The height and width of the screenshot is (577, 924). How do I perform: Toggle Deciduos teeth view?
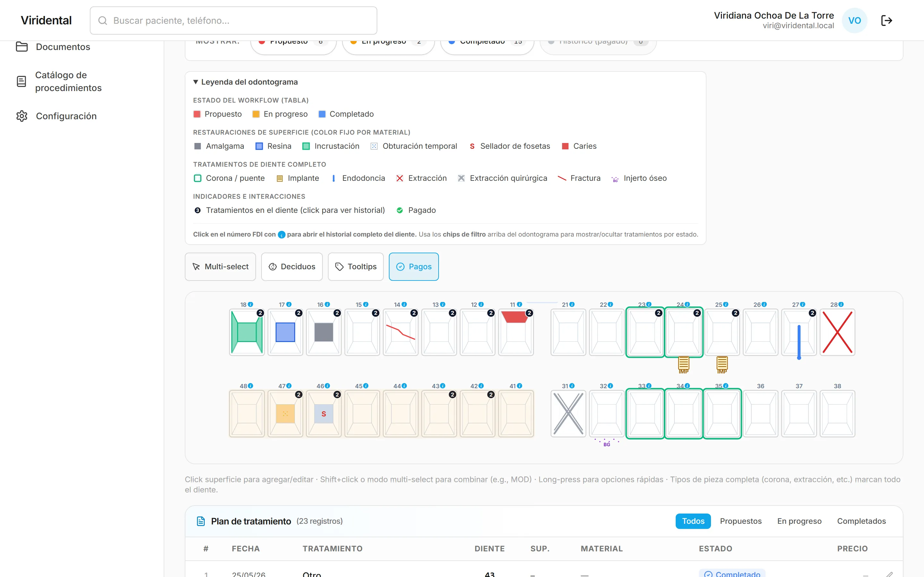292,266
